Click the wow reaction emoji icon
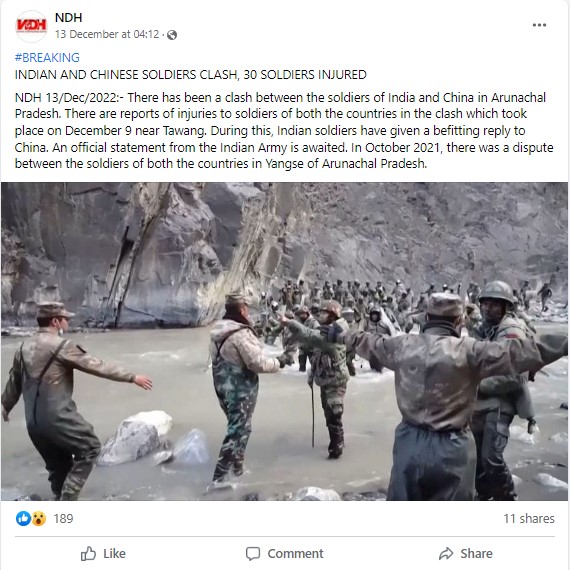 tap(39, 518)
